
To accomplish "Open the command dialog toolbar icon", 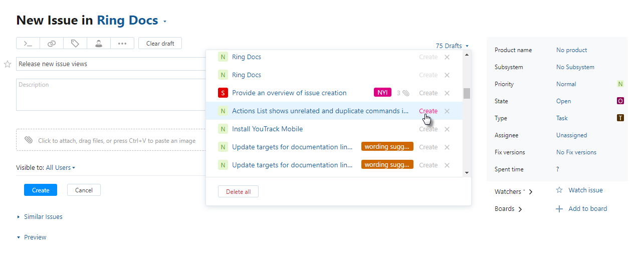I will [x=28, y=44].
